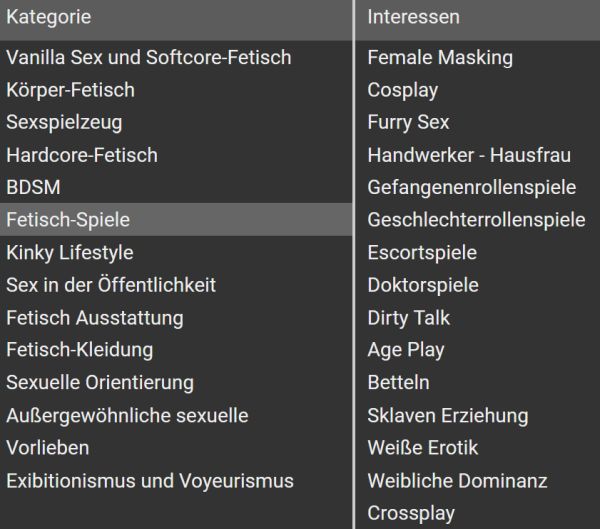Select Sex in der Öffentlichkeit category
600x529 pixels.
click(111, 285)
